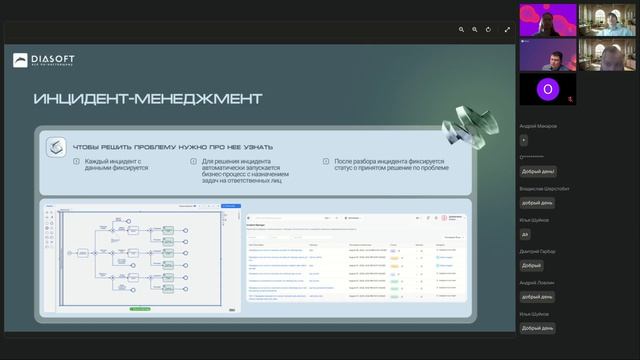Expand the presentation to fullscreen
The width and height of the screenshot is (640, 360).
(507, 29)
